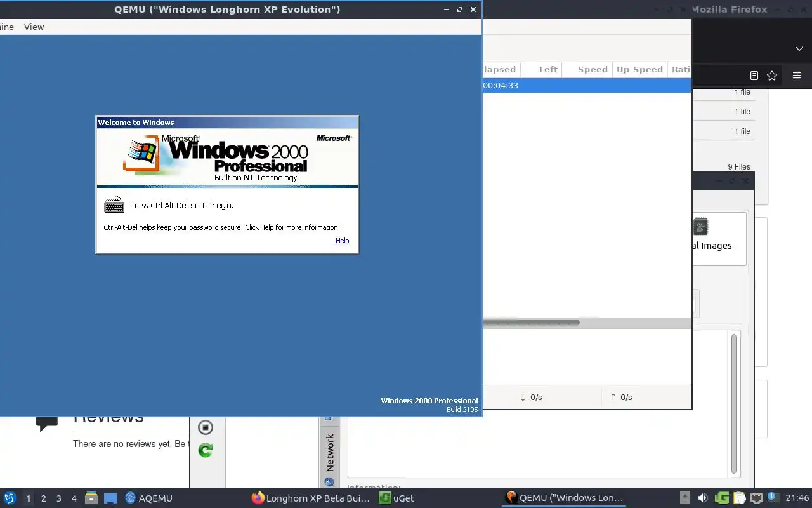This screenshot has height=508, width=812.
Task: Click the speech bubble Reviews icon in Firefox
Action: pyautogui.click(x=47, y=424)
